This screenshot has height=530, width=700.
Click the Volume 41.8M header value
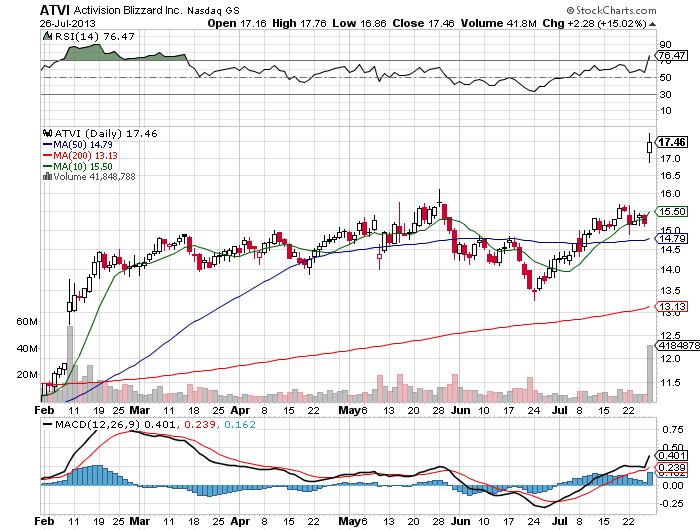point(499,23)
